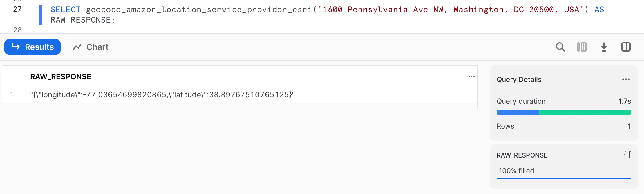This screenshot has height=194, width=644.
Task: Open Query Details more options ellipsis
Action: [626, 79]
